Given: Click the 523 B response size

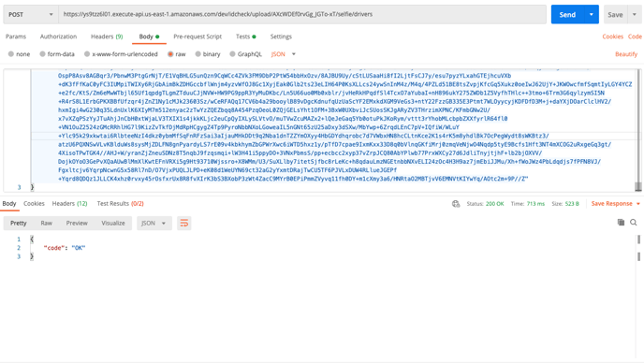Looking at the screenshot, I should tap(571, 204).
